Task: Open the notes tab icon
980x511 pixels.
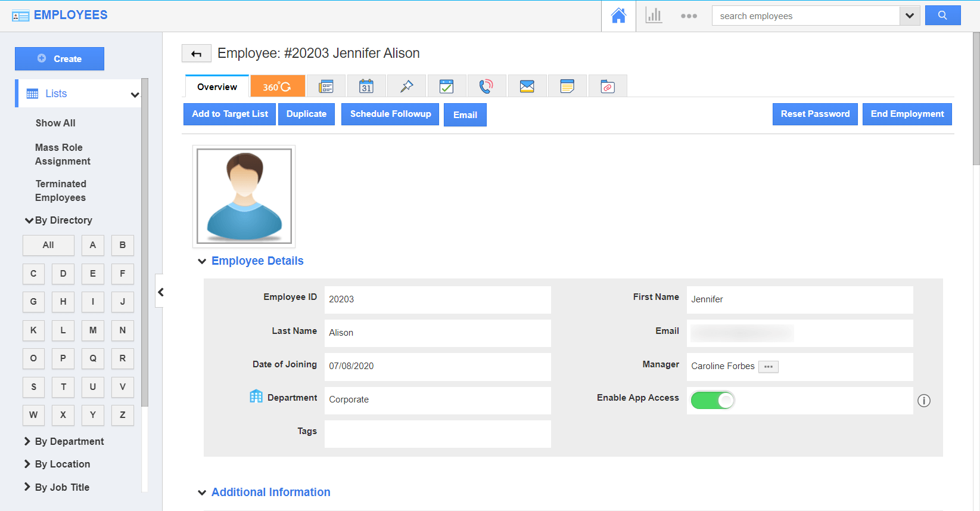Action: point(567,86)
